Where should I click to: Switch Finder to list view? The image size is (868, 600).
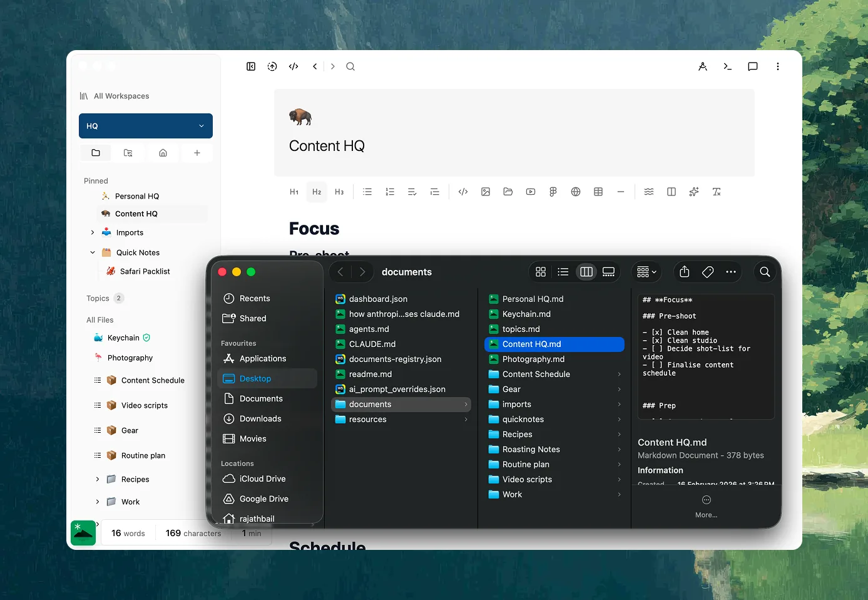pyautogui.click(x=563, y=272)
